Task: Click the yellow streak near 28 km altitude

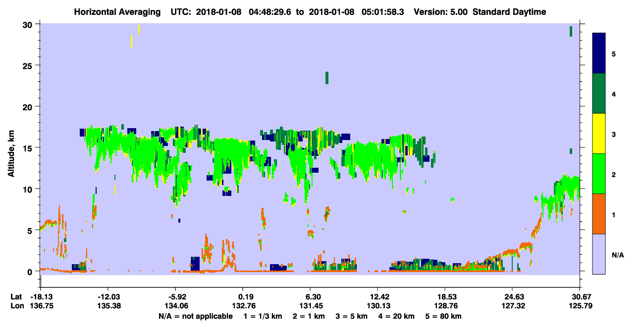Action: click(131, 42)
